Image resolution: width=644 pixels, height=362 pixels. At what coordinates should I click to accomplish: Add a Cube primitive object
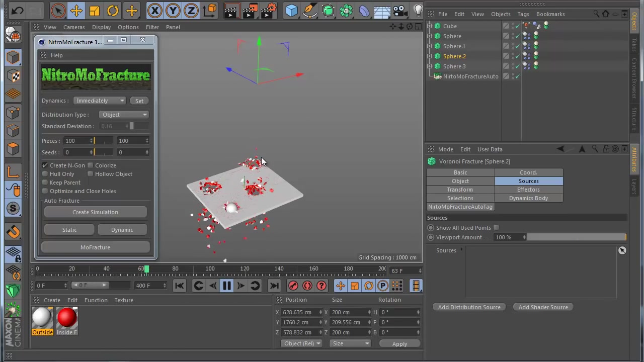pyautogui.click(x=291, y=10)
